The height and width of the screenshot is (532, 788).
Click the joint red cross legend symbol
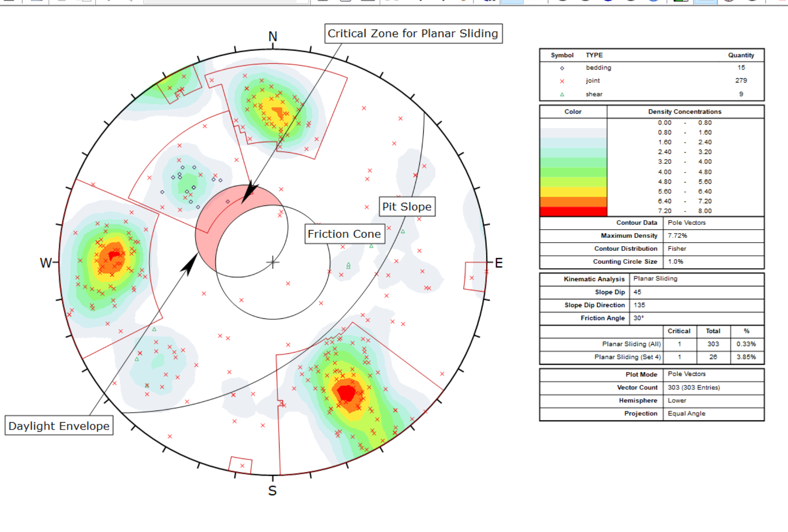pyautogui.click(x=562, y=81)
